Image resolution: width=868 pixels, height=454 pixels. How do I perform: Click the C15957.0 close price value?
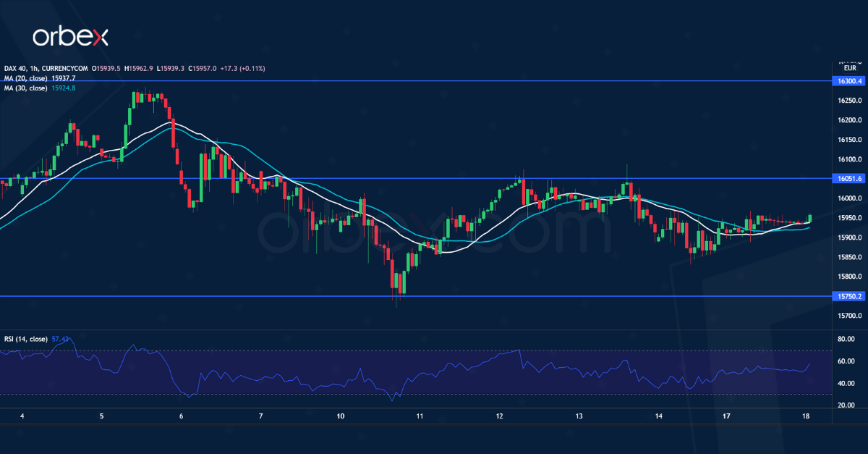pos(201,68)
